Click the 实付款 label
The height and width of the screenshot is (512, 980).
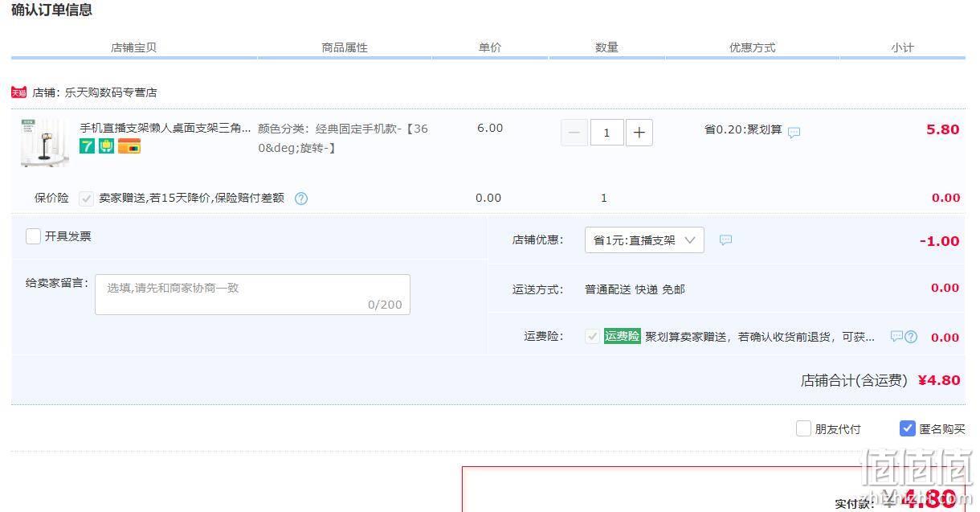[x=854, y=504]
